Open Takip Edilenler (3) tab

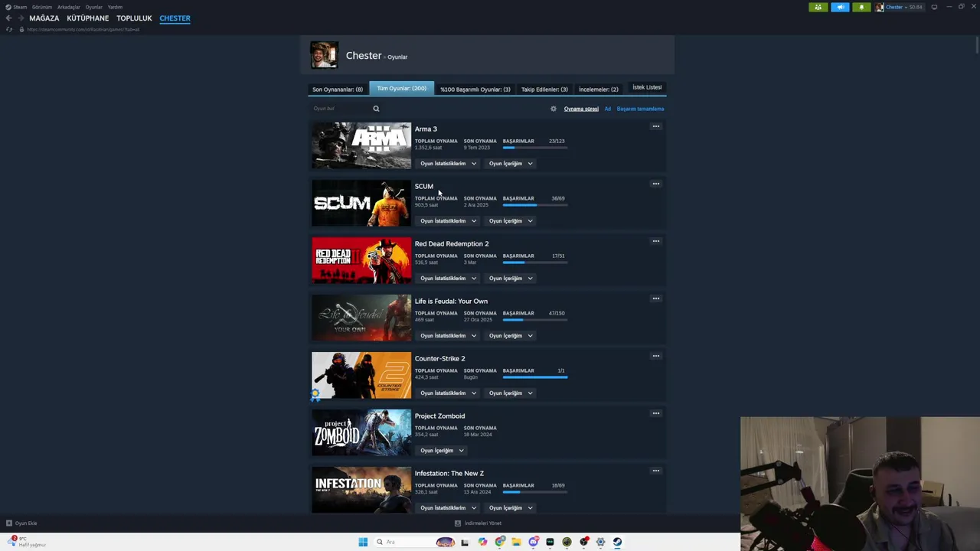544,90
